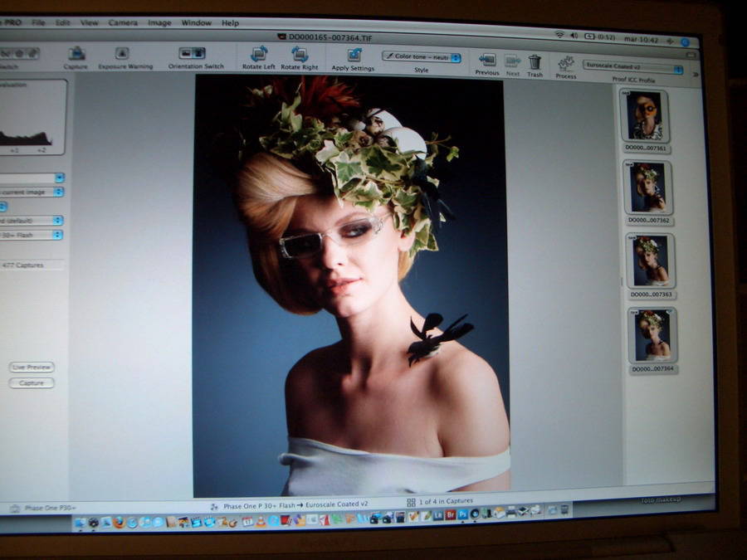Click the Wi-Fi icon in menu bar
The height and width of the screenshot is (560, 747).
click(x=559, y=35)
